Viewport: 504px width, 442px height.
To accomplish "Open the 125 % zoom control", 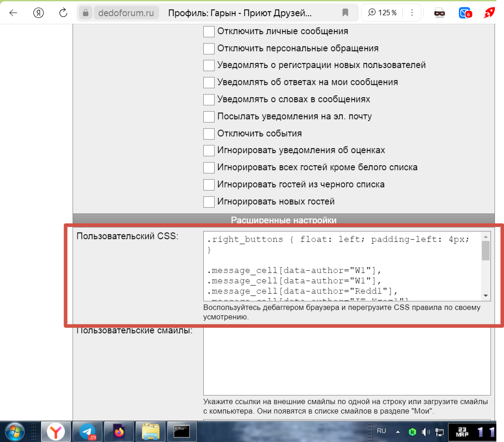I will (382, 13).
